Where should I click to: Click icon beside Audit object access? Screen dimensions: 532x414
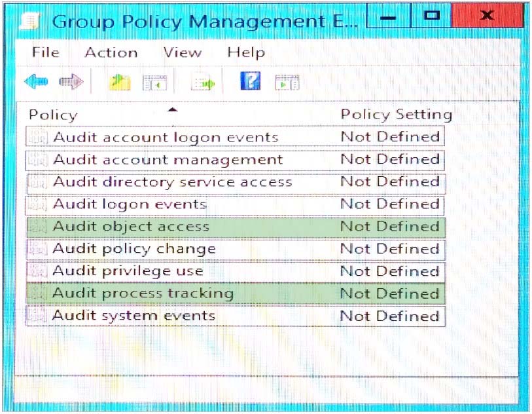point(38,227)
